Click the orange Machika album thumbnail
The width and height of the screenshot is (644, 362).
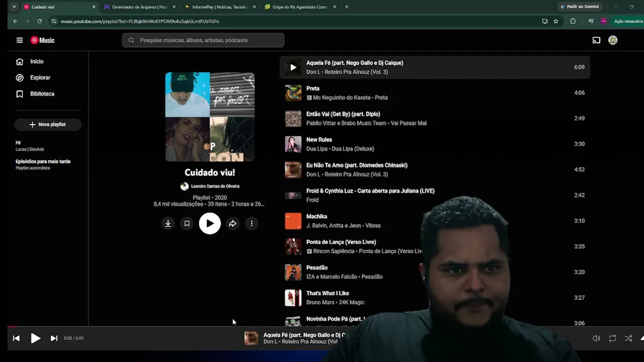click(293, 221)
